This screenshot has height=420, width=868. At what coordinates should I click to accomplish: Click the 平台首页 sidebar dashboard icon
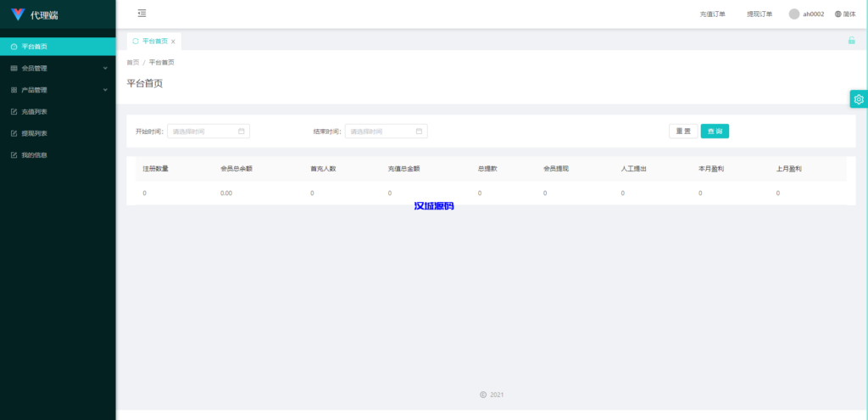(x=14, y=47)
